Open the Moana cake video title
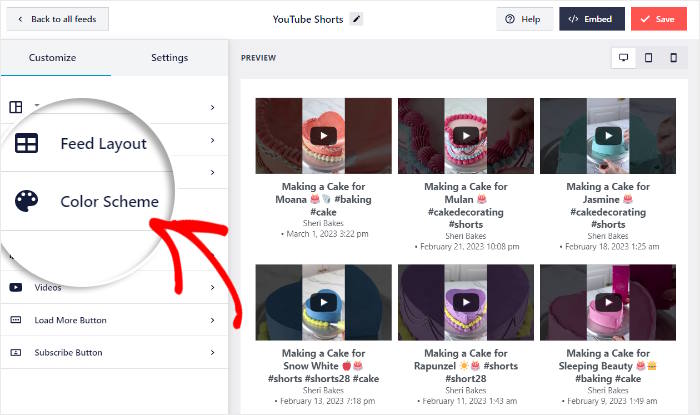The image size is (700, 415). click(x=323, y=199)
